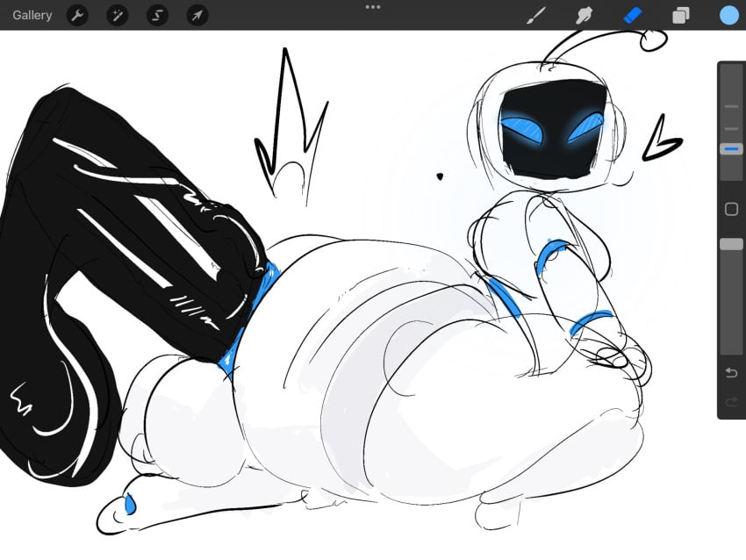Open the Adjustments magic wand menu
746x560 pixels.
117,16
